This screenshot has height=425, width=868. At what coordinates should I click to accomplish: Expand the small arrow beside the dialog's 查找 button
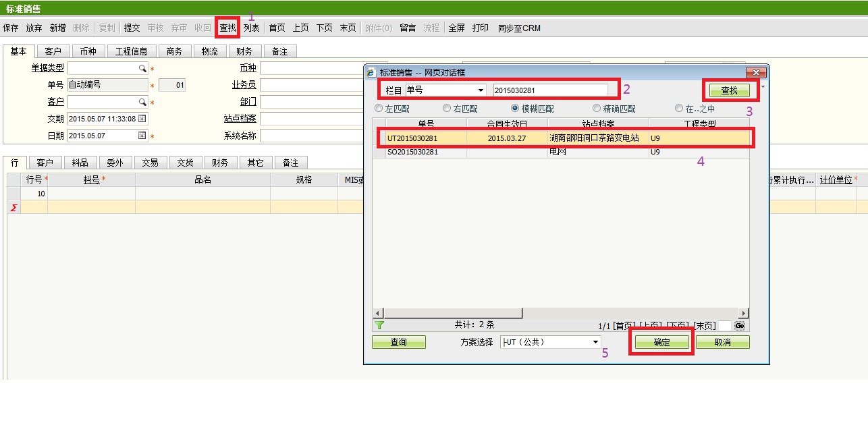coord(763,87)
